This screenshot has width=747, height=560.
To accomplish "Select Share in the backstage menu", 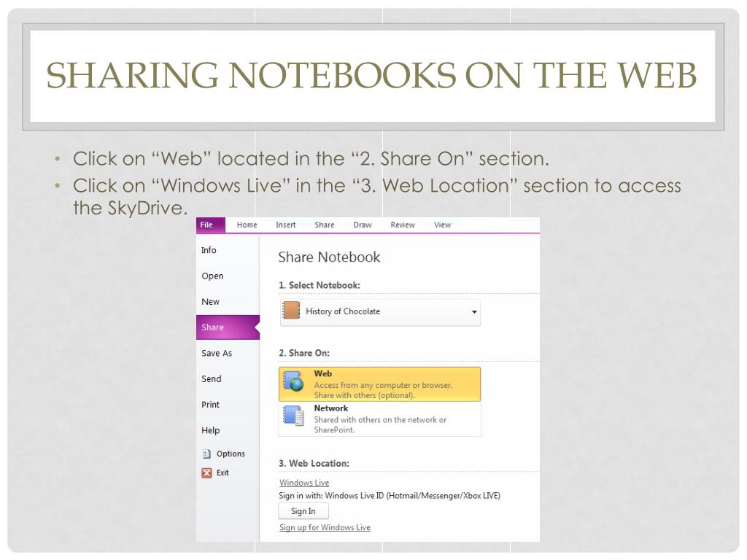I will coord(228,327).
